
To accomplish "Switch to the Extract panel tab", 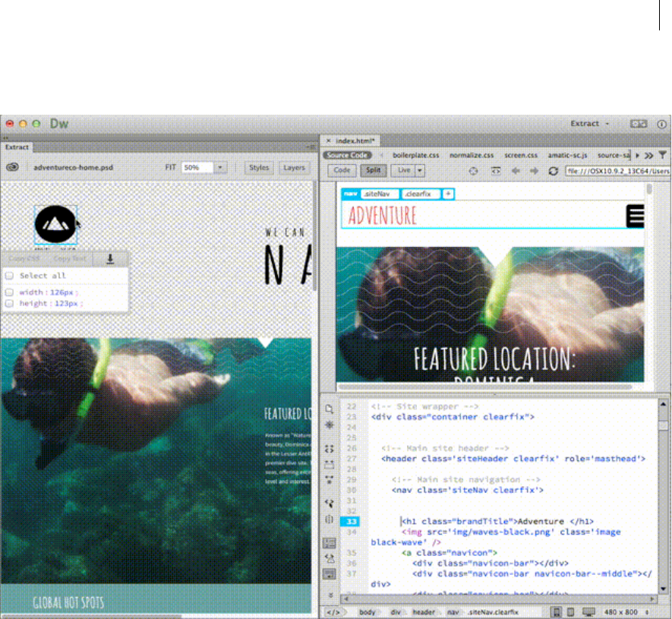I will [17, 147].
